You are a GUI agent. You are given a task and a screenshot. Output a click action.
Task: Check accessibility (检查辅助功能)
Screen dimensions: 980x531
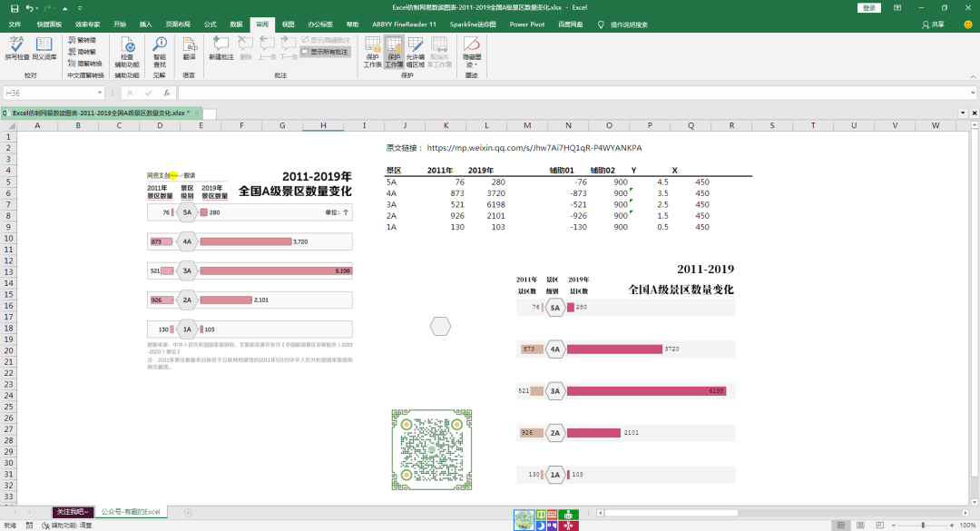tap(127, 52)
